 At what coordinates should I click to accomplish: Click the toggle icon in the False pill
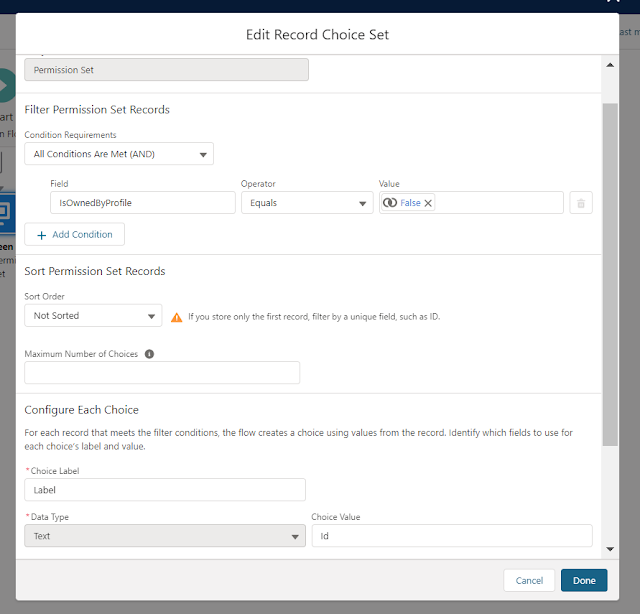tap(390, 203)
